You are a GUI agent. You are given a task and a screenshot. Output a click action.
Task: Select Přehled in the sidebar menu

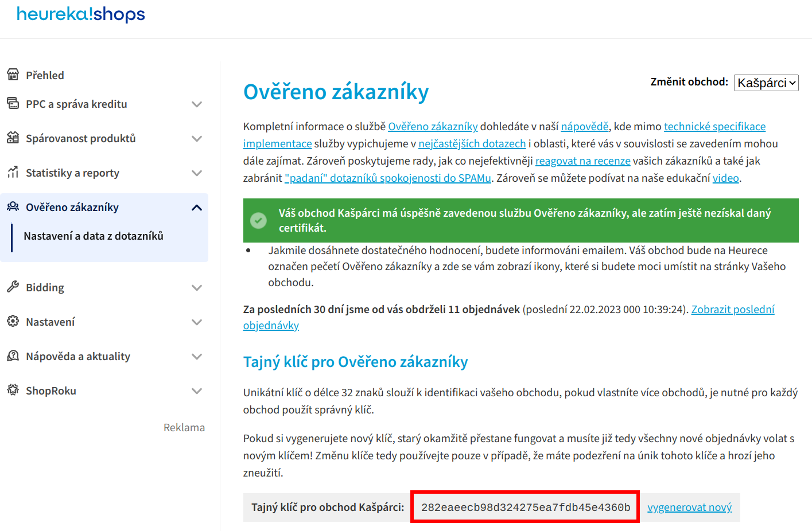click(x=45, y=75)
